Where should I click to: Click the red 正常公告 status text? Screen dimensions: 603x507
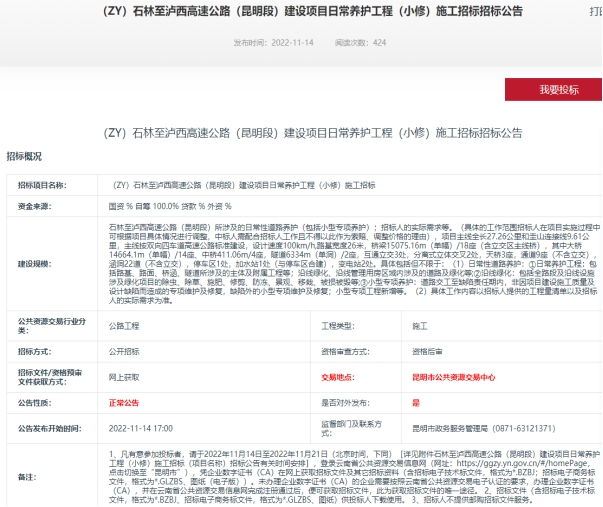[x=125, y=402]
